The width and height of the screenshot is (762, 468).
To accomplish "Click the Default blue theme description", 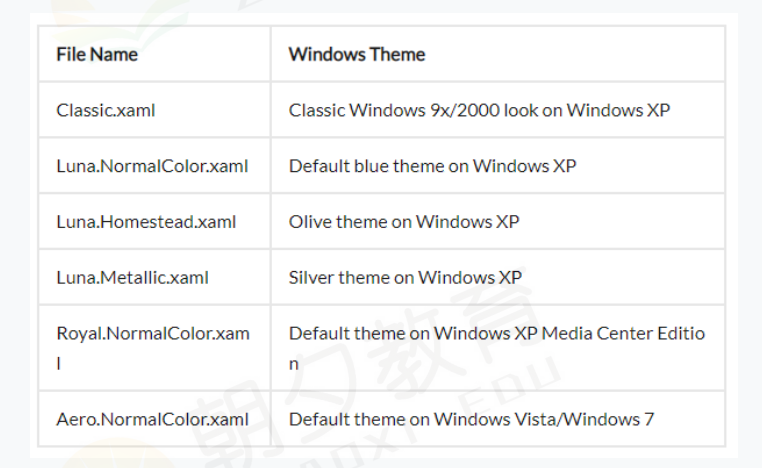I will pyautogui.click(x=433, y=166).
